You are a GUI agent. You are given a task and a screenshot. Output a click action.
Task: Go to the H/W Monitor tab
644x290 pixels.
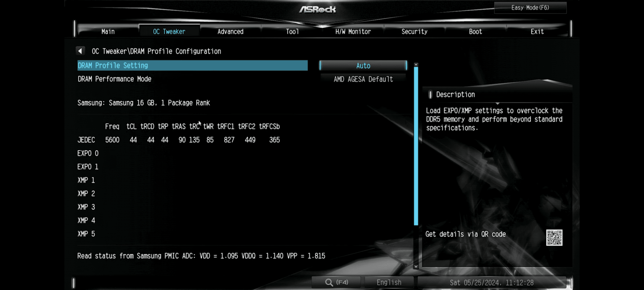pos(353,32)
